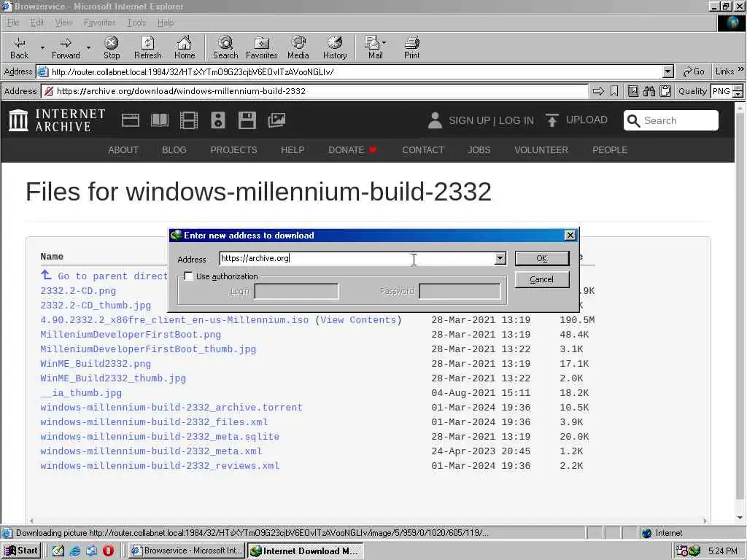This screenshot has height=560, width=747.
Task: Increase Quality spinner value
Action: [738, 87]
